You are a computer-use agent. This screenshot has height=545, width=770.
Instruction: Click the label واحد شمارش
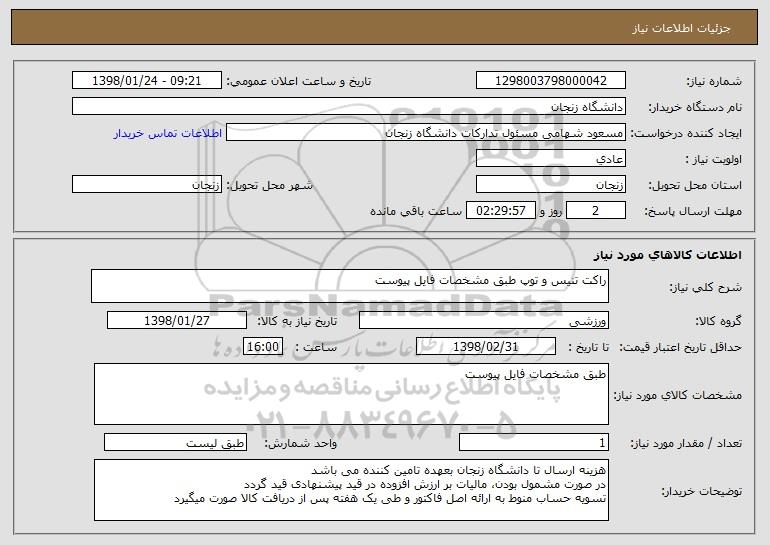[x=301, y=443]
